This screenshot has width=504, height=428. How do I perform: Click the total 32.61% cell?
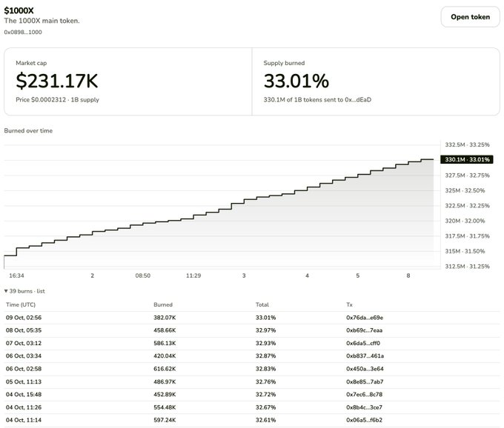point(265,420)
